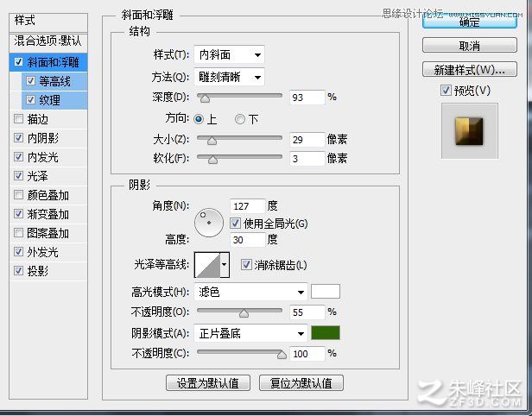The image size is (532, 416).
Task: Click the 深度(D) slider handle
Action: pos(205,98)
